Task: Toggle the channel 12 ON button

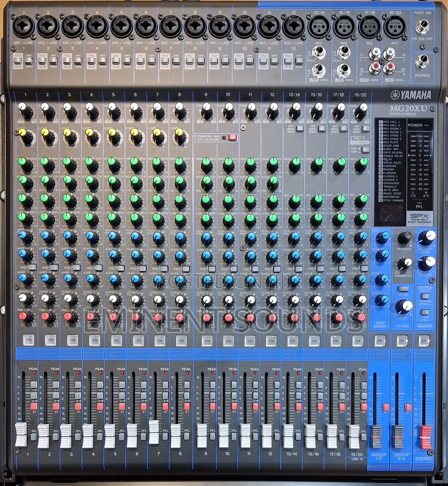Action: click(x=271, y=341)
